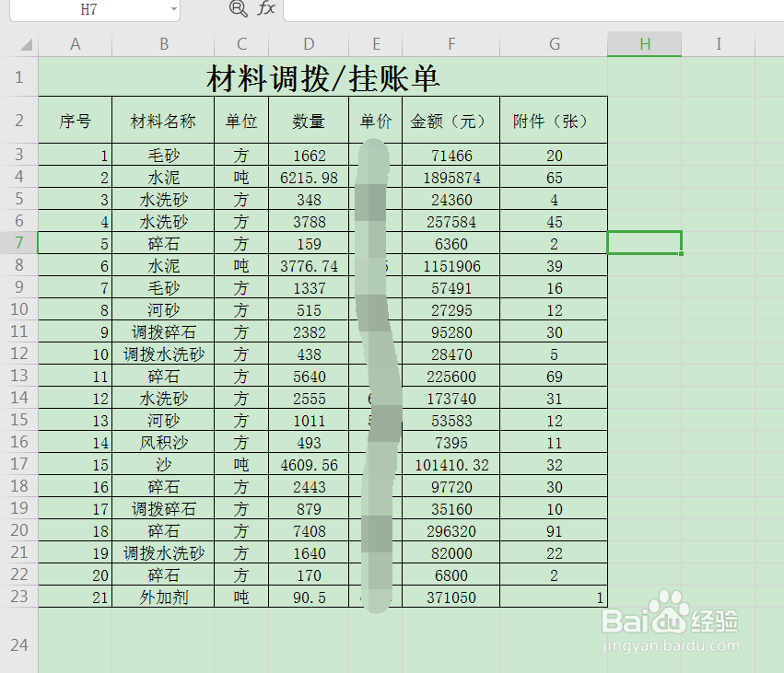This screenshot has height=673, width=784.
Task: Click material cell 河砂 in row 10
Action: tap(163, 310)
